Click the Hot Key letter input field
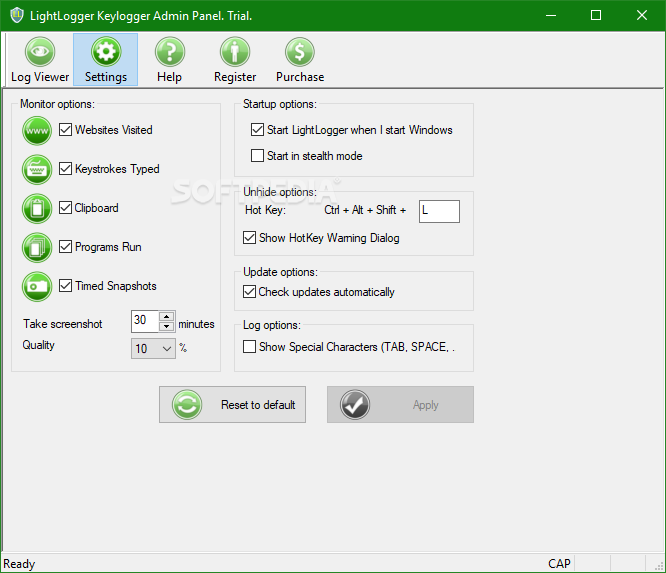This screenshot has height=573, width=666. click(x=439, y=211)
